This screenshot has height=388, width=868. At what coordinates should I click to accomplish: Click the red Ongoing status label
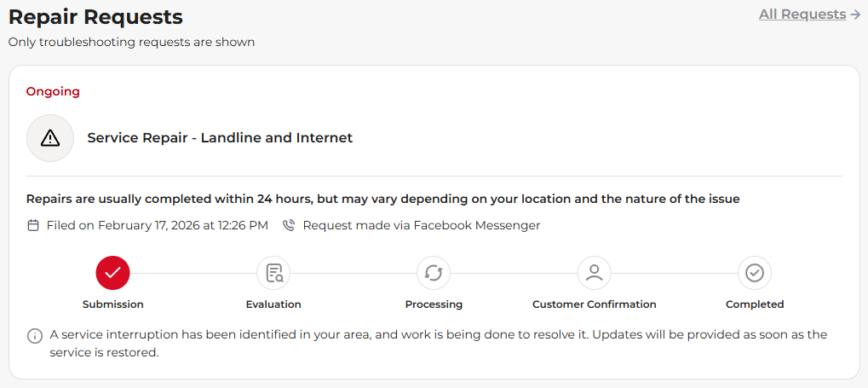coord(53,91)
